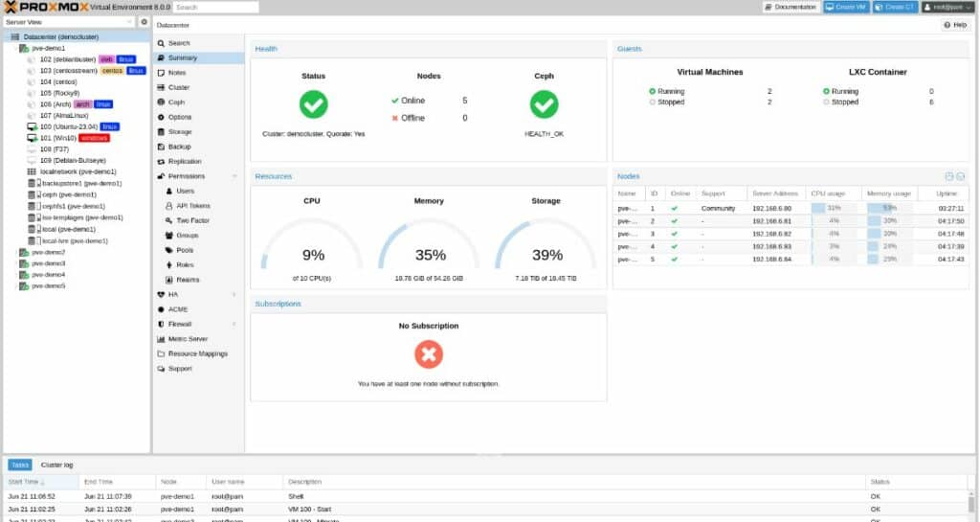Expand the HA submenu arrow
This screenshot has height=522, width=980.
(235, 294)
